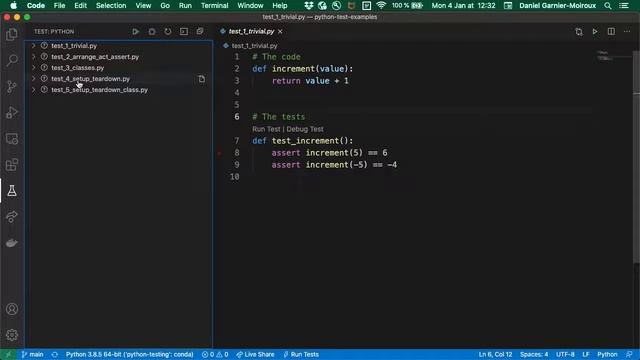Open errors and warnings count

point(215,354)
